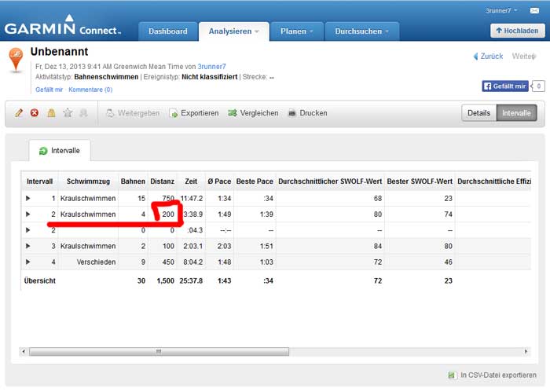Click the 450 distance cell
The image size is (550, 392).
[x=168, y=262]
